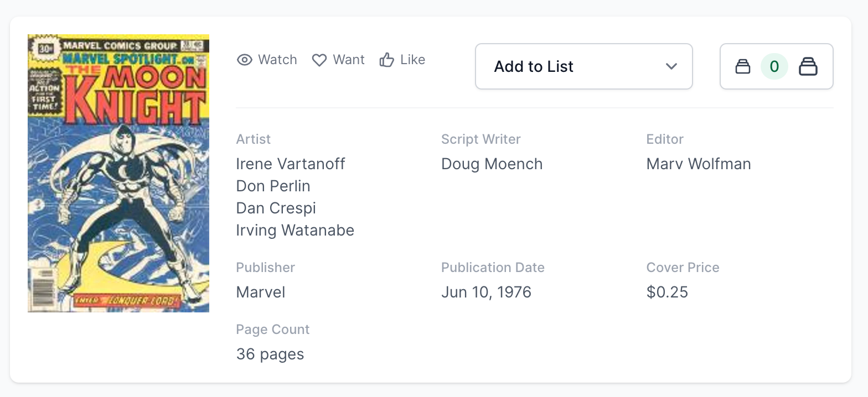Select editor Marv Wolfman

click(698, 164)
